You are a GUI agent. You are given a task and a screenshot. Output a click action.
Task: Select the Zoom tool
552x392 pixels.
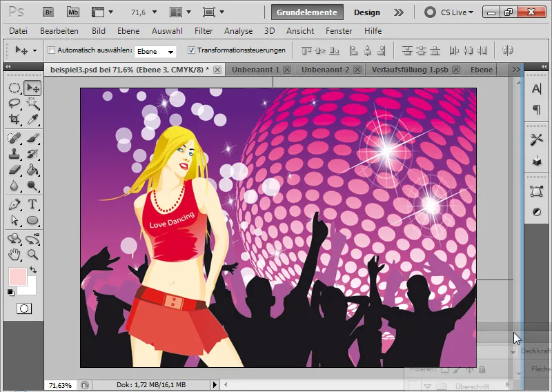[x=32, y=254]
